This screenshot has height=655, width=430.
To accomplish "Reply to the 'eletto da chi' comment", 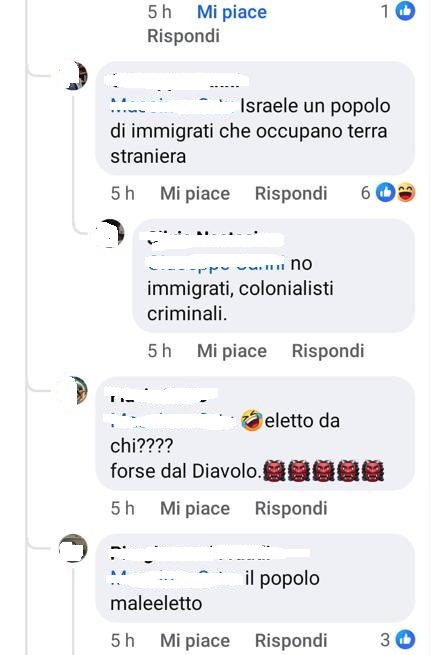I will click(x=291, y=508).
